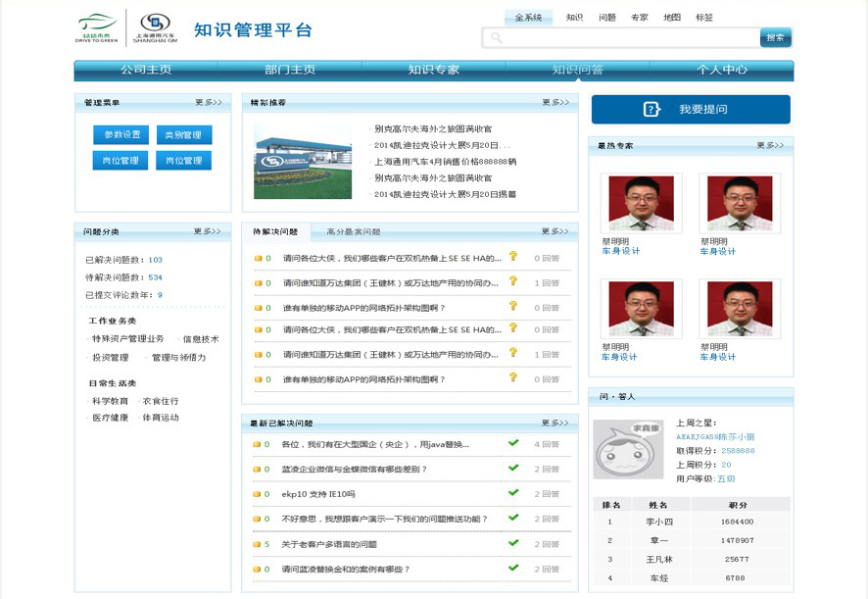Click the Shanghai GM logo in header

(155, 26)
